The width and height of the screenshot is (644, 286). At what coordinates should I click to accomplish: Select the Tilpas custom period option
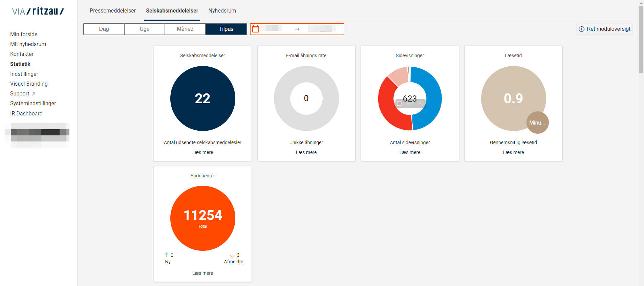point(226,29)
